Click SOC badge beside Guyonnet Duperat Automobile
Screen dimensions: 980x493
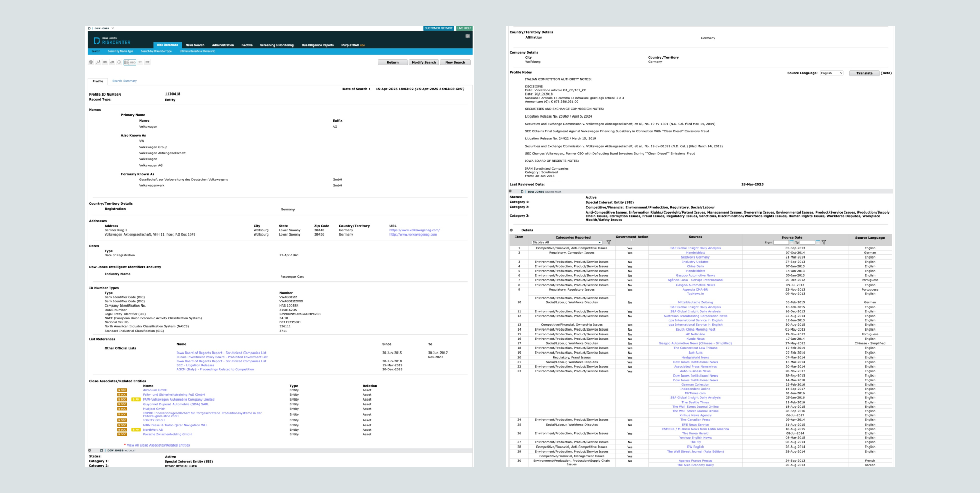122,404
